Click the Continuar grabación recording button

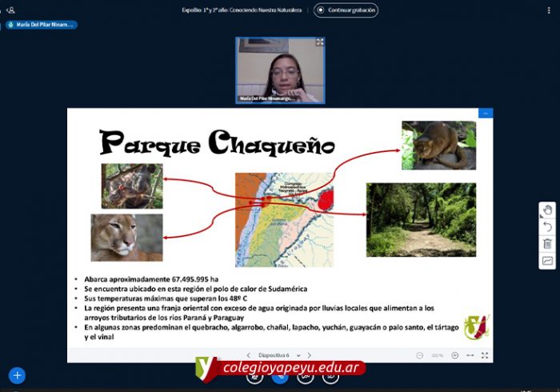(346, 10)
